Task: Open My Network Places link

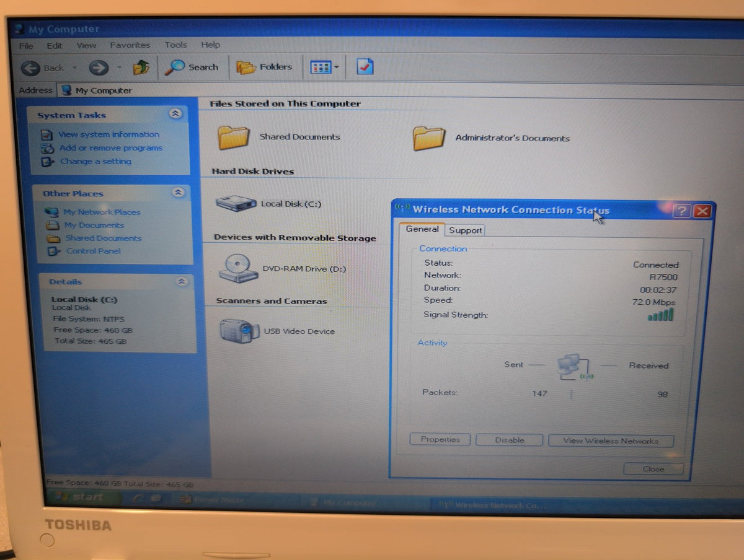Action: click(102, 212)
